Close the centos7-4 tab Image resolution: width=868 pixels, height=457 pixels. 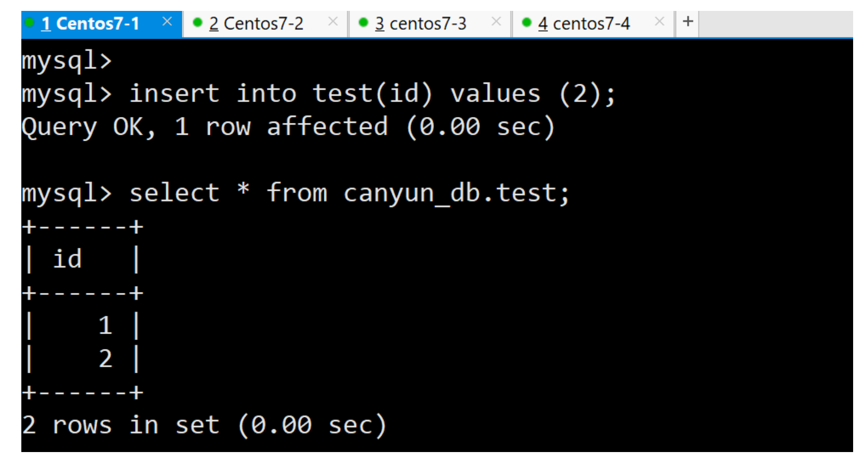pos(659,21)
